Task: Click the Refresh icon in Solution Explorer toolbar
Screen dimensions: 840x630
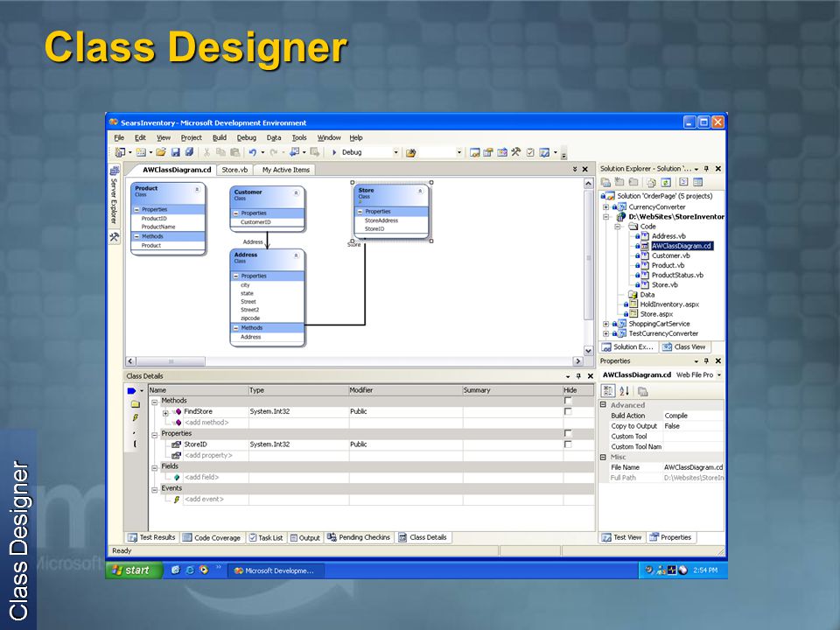Action: 665,182
